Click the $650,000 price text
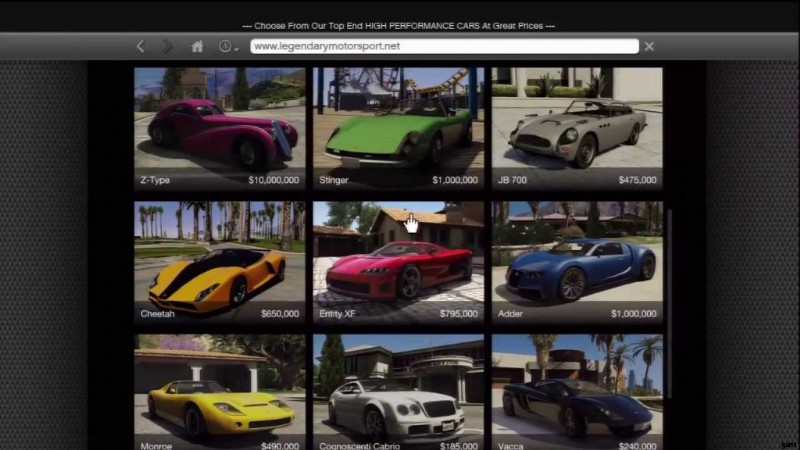This screenshot has height=450, width=800. (280, 314)
